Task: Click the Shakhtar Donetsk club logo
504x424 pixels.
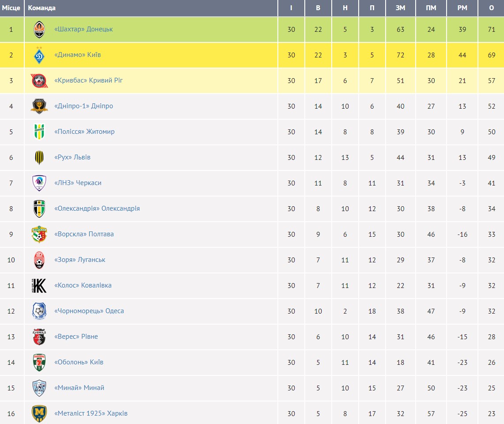Action: pyautogui.click(x=39, y=30)
